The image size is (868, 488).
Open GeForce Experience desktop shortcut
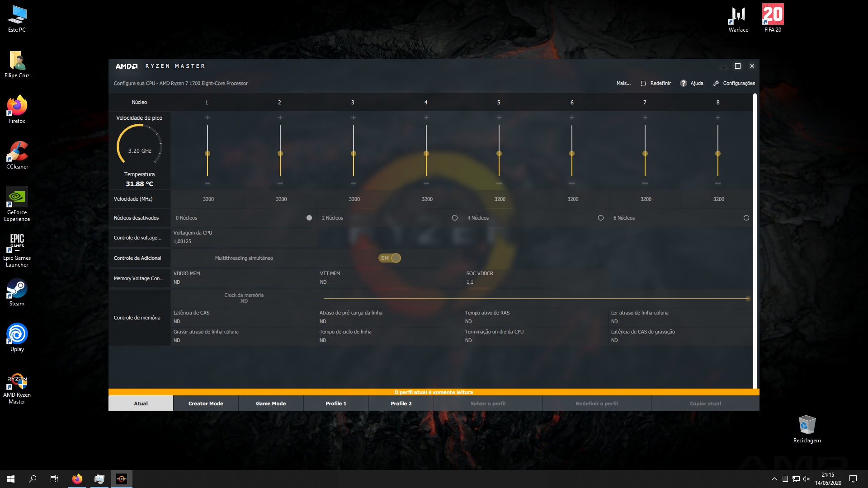(17, 204)
